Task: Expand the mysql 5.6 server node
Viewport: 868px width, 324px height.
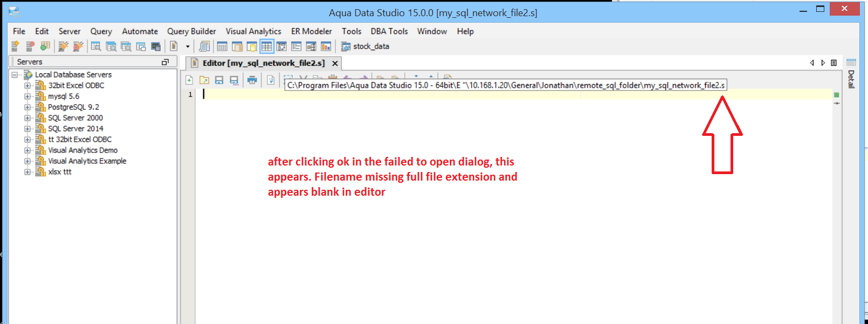Action: pos(27,96)
